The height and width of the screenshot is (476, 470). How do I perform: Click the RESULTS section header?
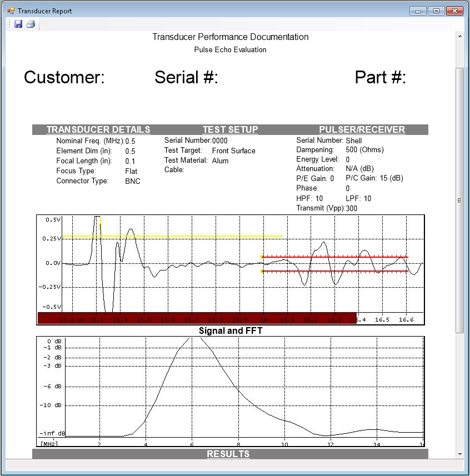228,454
